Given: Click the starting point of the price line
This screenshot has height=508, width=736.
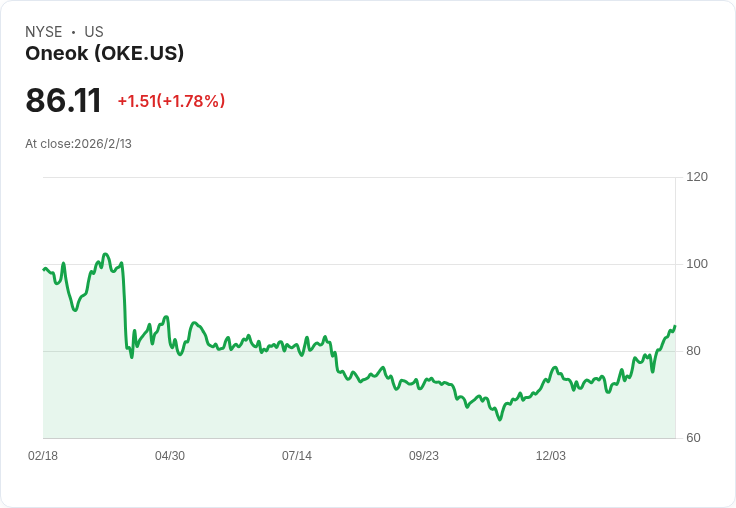Looking at the screenshot, I should tap(43, 269).
